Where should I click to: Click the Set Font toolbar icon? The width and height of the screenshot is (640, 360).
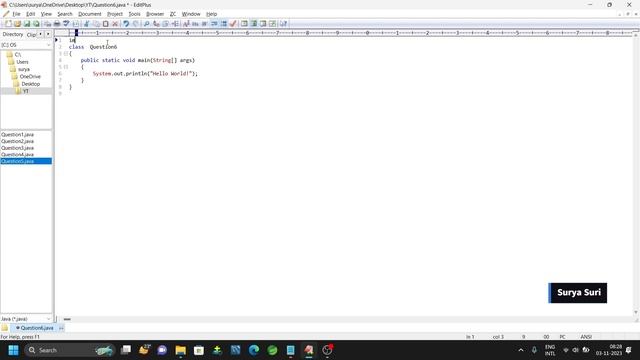tap(186, 24)
